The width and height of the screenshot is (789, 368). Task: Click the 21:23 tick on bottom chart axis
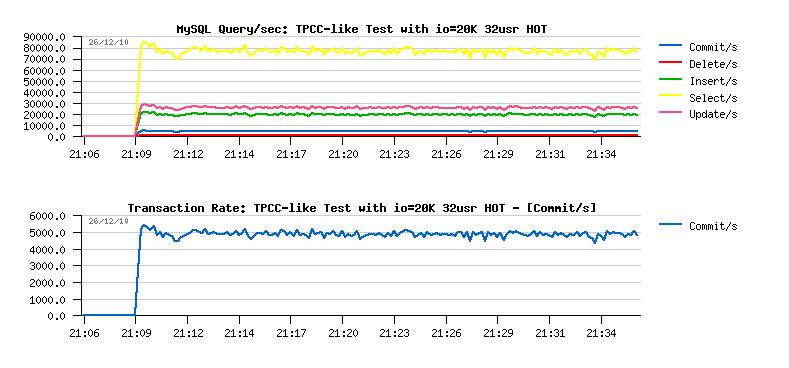394,333
